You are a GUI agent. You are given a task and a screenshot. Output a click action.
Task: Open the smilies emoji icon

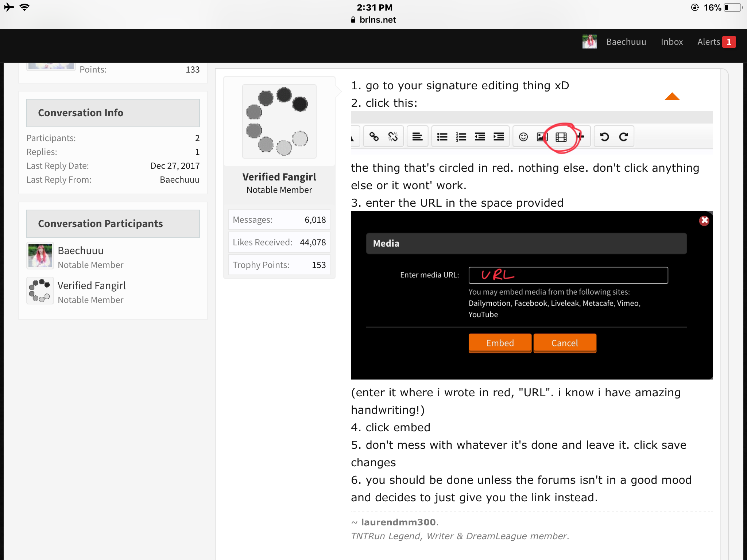[523, 137]
